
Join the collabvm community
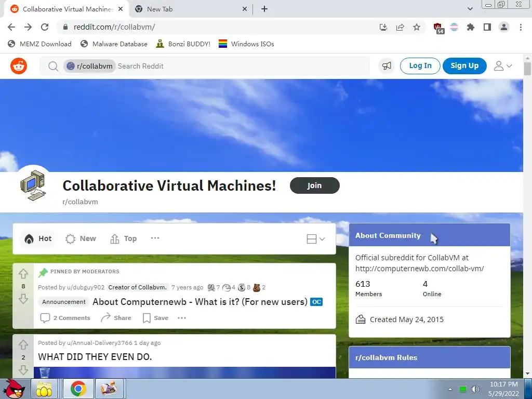click(314, 185)
